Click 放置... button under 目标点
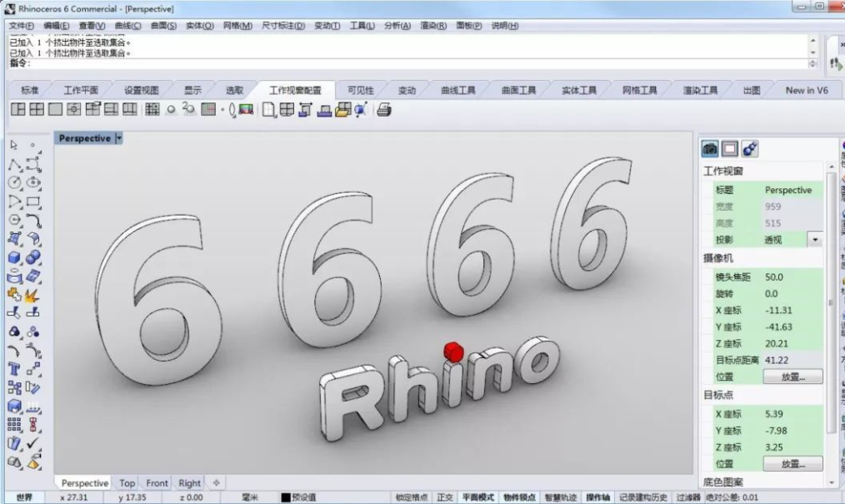The image size is (845, 504). (x=792, y=464)
